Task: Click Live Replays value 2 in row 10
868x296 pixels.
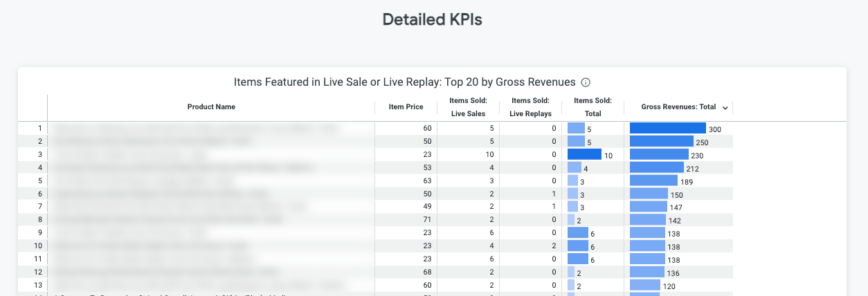Action: point(554,246)
